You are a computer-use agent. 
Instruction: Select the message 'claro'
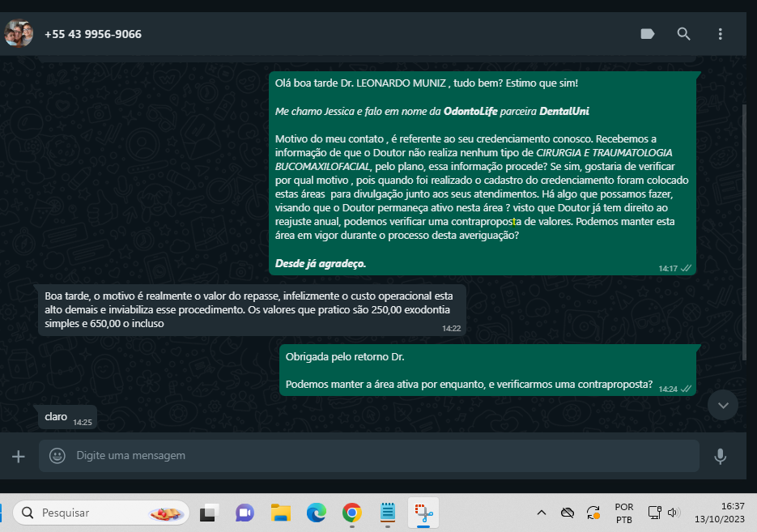pyautogui.click(x=67, y=417)
